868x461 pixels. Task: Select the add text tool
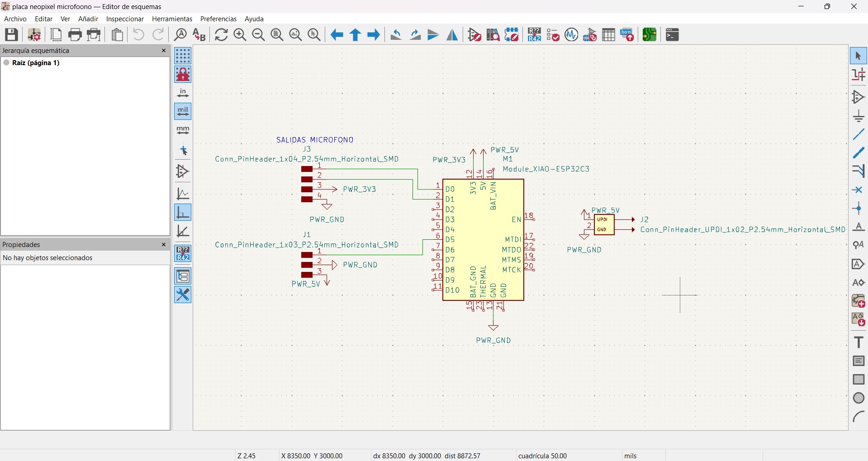click(859, 342)
